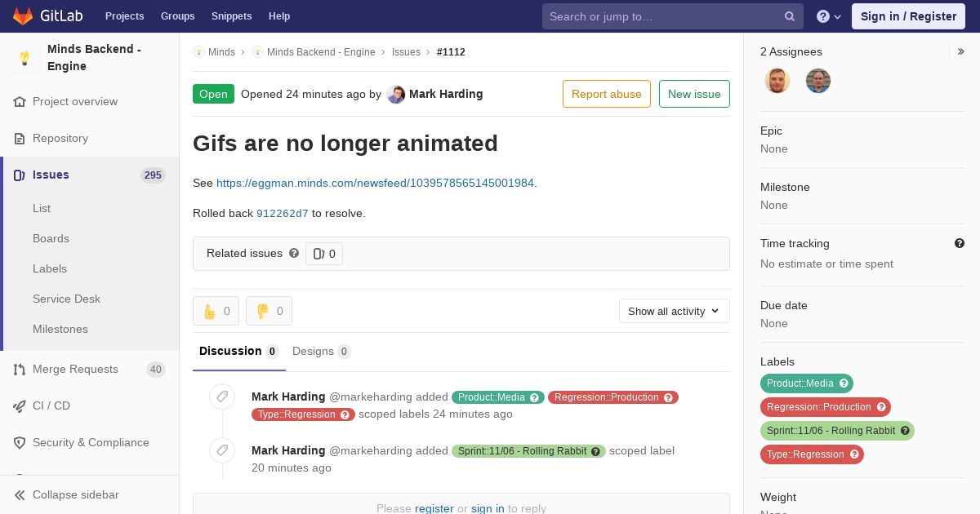This screenshot has width=980, height=514.
Task: Open the Groups menu
Action: (x=177, y=16)
